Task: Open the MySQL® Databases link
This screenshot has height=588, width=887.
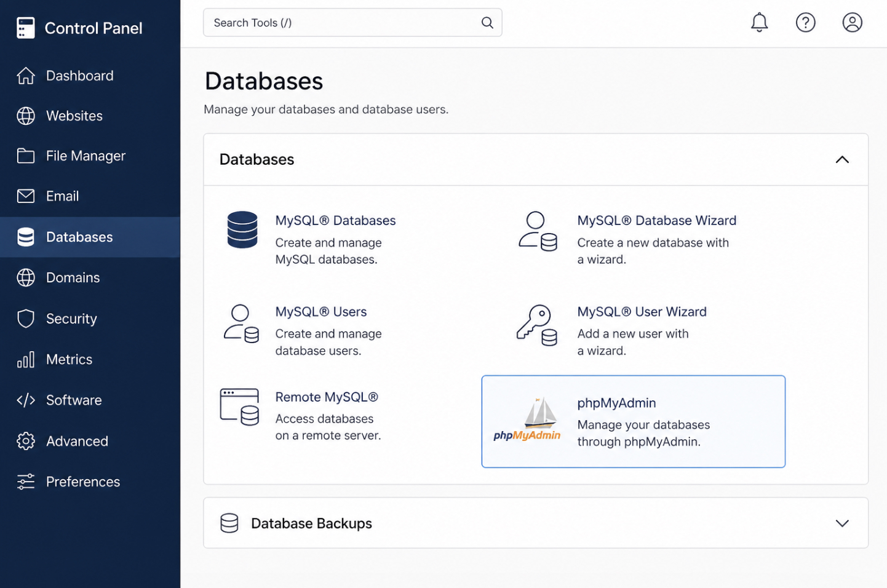Action: [335, 220]
